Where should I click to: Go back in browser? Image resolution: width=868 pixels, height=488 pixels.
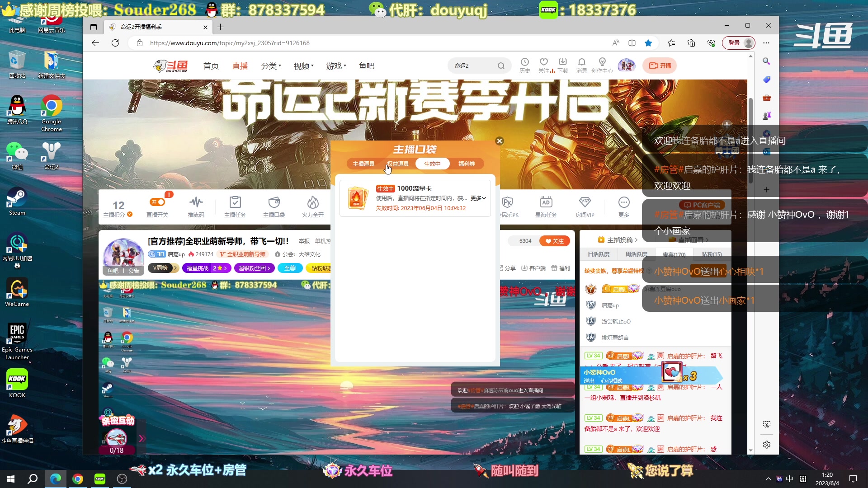(x=95, y=43)
